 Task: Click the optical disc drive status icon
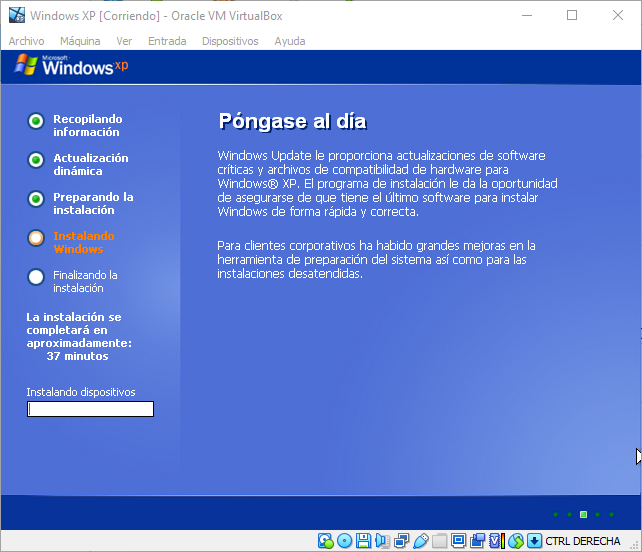(x=344, y=541)
